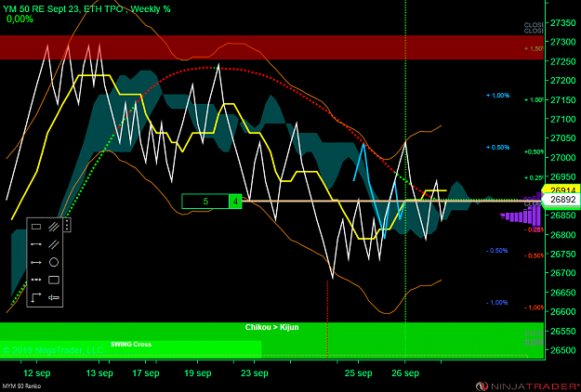The image size is (581, 392).
Task: Select the double parallel lines channel tool
Action: [x=54, y=244]
